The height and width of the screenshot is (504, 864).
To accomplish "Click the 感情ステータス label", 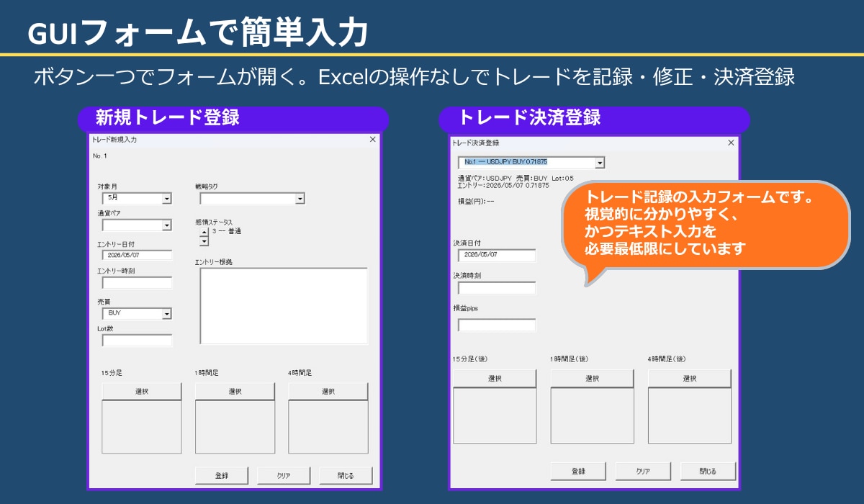I will [x=214, y=222].
